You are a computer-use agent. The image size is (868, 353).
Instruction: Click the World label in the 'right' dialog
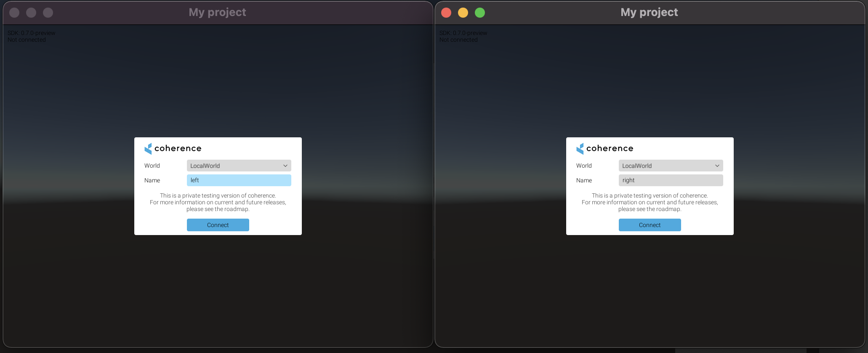[584, 166]
